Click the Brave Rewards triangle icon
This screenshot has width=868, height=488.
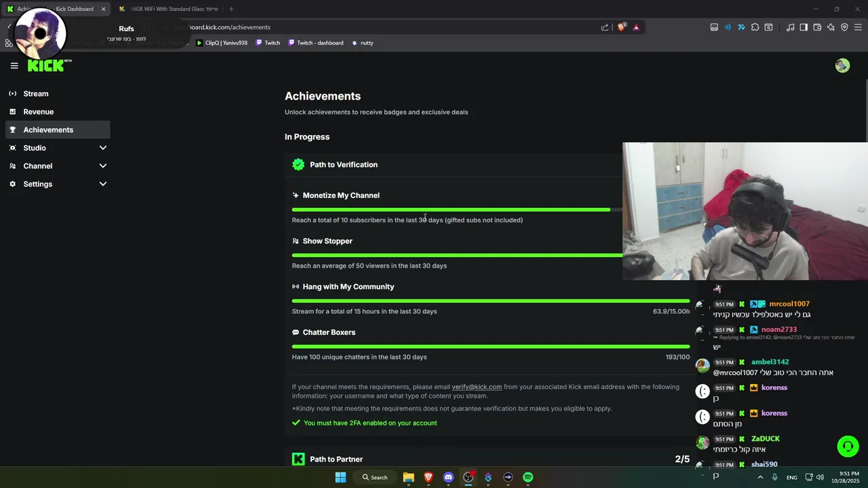tap(636, 27)
